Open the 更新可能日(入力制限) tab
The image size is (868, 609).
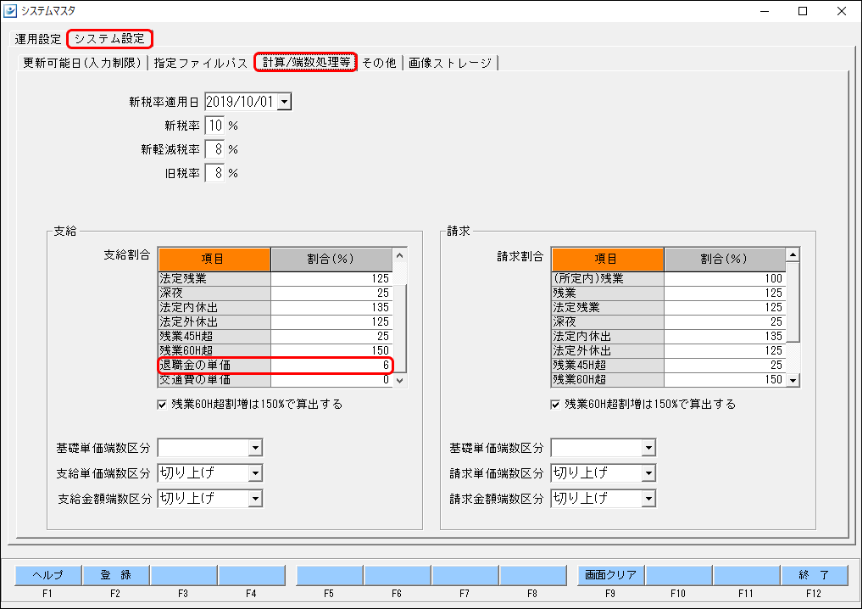tap(82, 63)
